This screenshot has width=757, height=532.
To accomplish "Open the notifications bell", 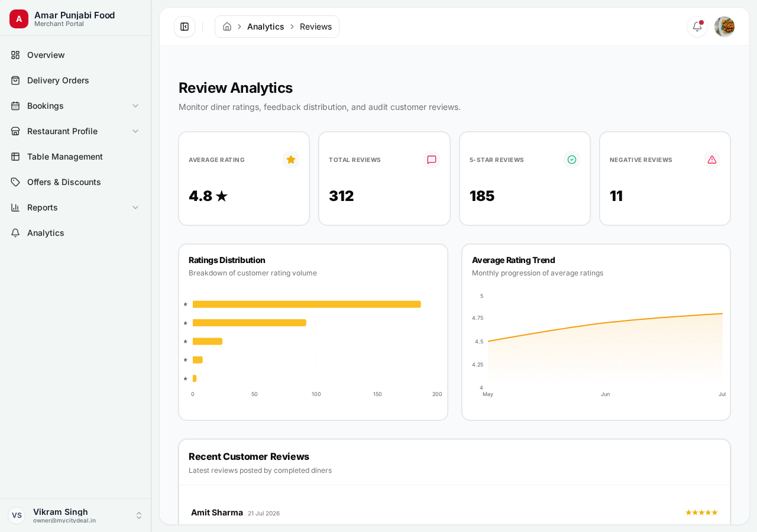I will click(697, 27).
